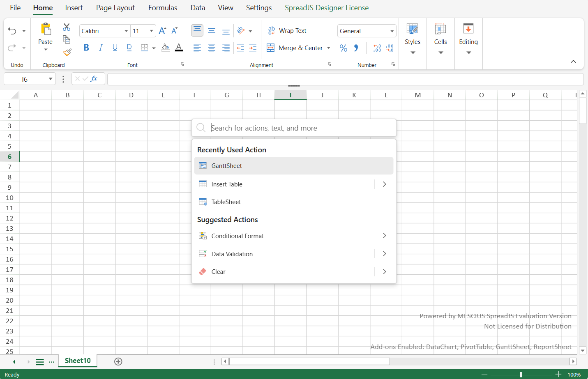The image size is (588, 379).
Task: Align text right
Action: pyautogui.click(x=226, y=48)
